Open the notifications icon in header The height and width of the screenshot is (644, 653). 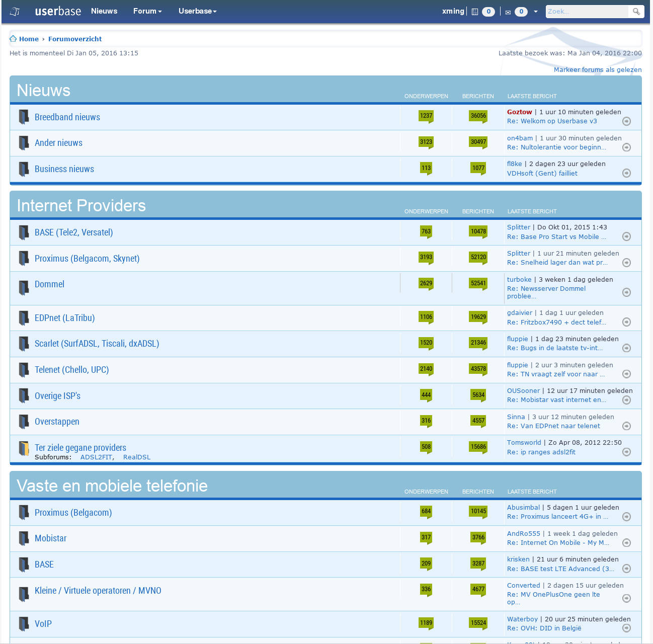click(x=474, y=12)
